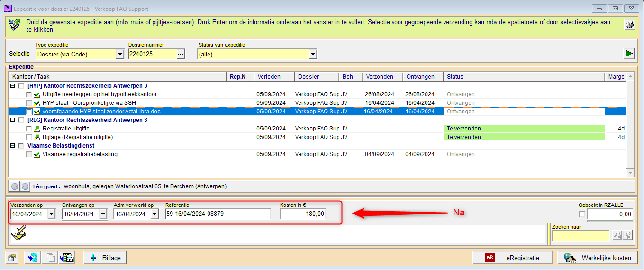644x270 pixels.
Task: Sort by Ontvangen column header
Action: (x=423, y=76)
